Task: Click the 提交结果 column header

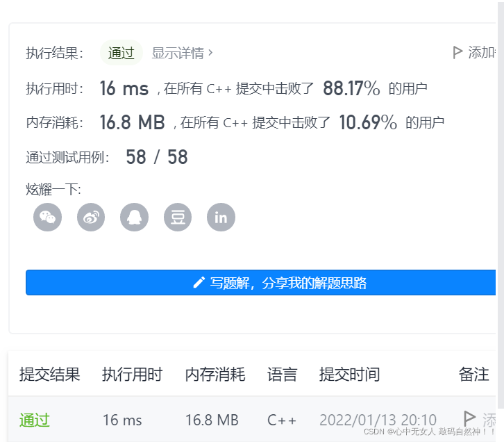Action: [x=49, y=375]
